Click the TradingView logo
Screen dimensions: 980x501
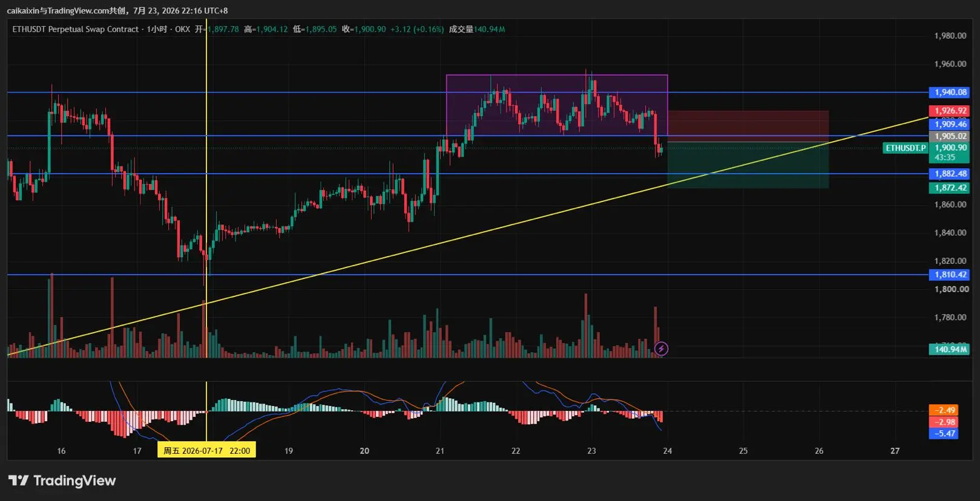[x=62, y=480]
